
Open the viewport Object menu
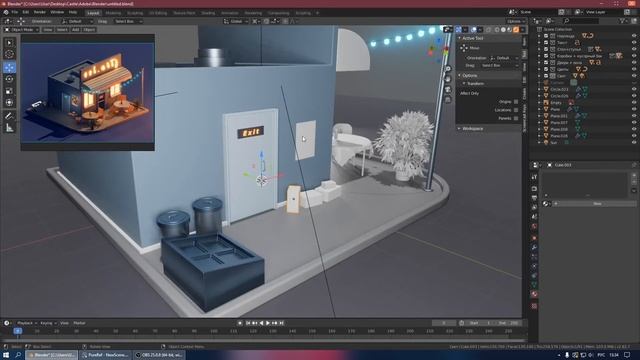pyautogui.click(x=89, y=30)
